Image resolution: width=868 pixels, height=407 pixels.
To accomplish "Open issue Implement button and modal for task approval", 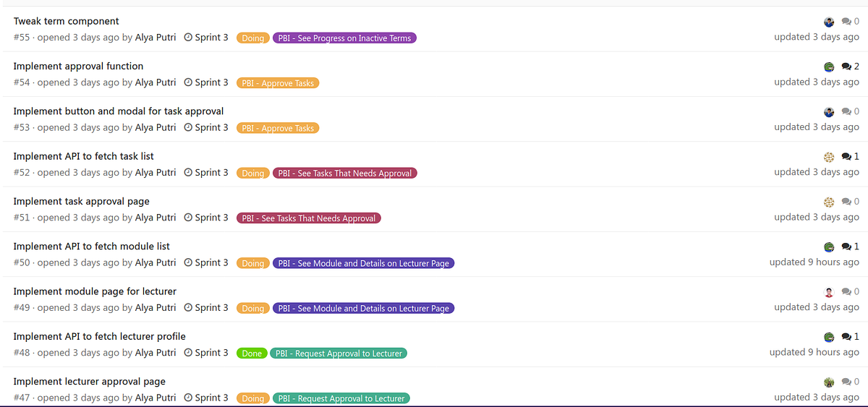I will tap(119, 111).
